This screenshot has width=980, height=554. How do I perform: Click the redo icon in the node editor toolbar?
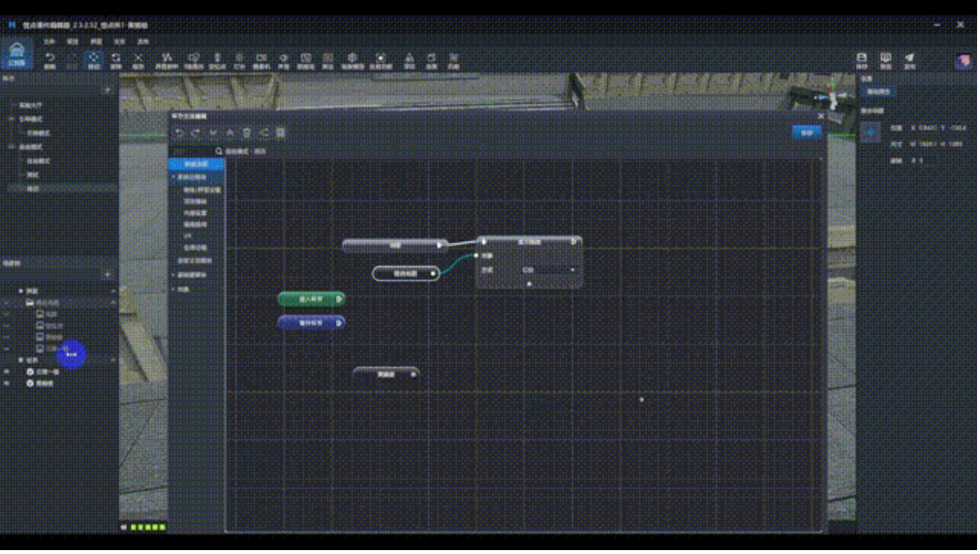(196, 133)
